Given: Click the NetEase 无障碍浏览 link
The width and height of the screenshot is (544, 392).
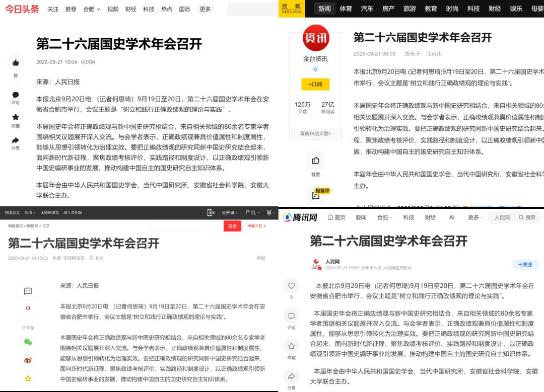Looking at the screenshot, I should click(49, 212).
